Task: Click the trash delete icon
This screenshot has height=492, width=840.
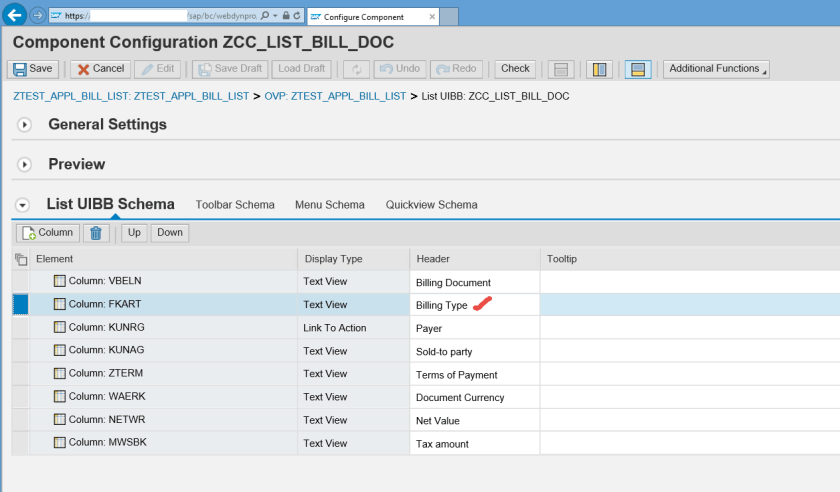Action: tap(96, 233)
